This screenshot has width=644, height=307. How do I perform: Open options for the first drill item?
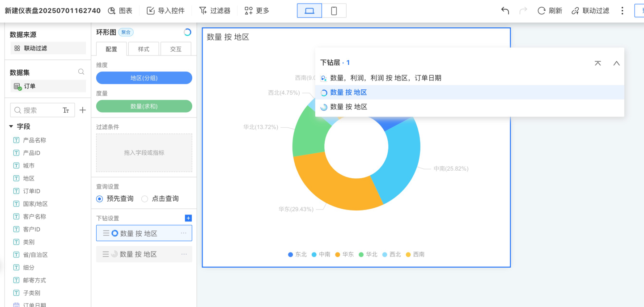[183, 233]
